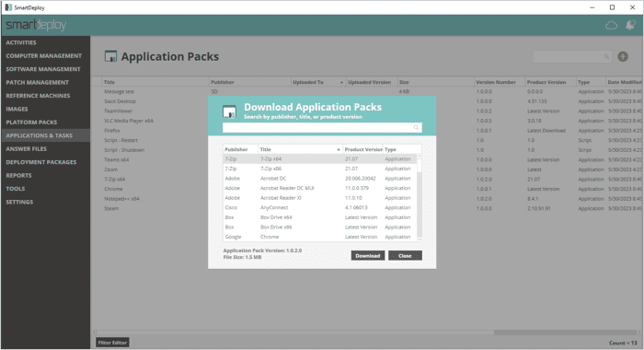Select Teams x64 row
The width and height of the screenshot is (644, 350).
(366, 159)
